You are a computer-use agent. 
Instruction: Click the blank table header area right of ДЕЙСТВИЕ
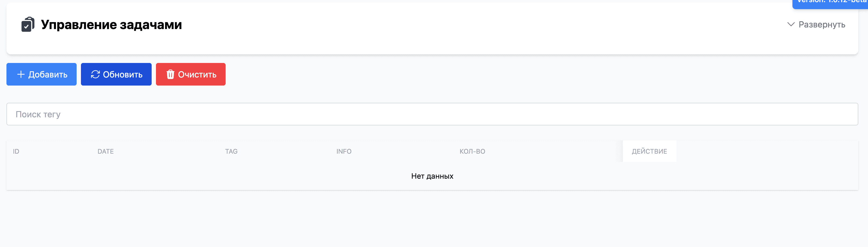click(x=767, y=152)
